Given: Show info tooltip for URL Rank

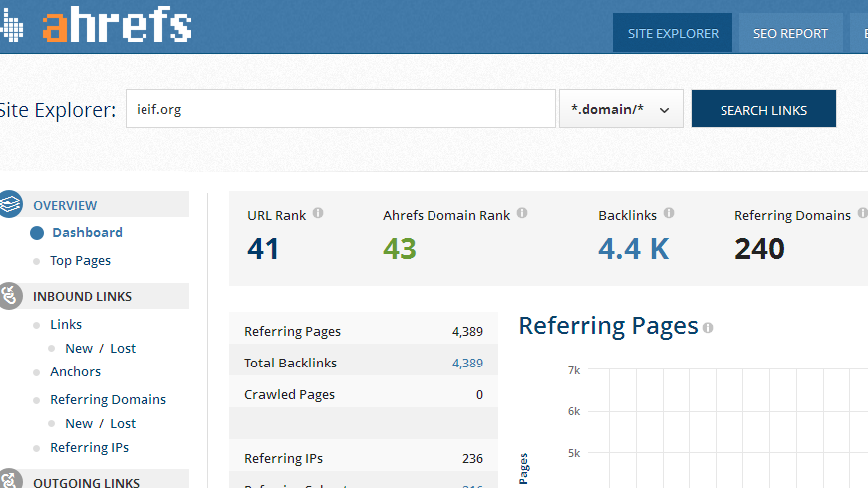Looking at the screenshot, I should [318, 213].
